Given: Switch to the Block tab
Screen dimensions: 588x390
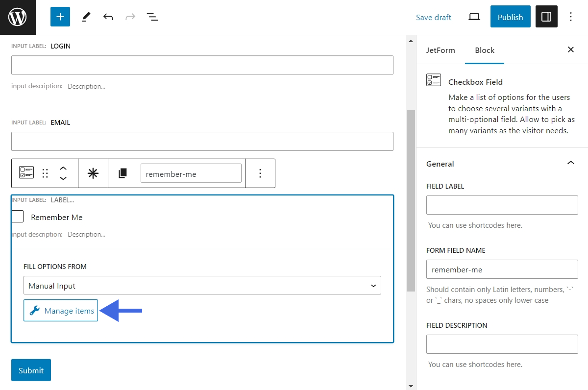Looking at the screenshot, I should [484, 50].
